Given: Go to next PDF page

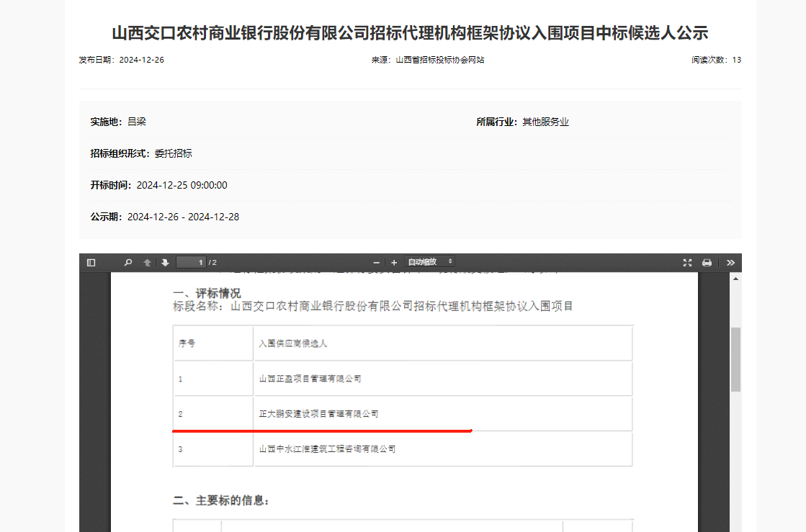Looking at the screenshot, I should coord(165,263).
